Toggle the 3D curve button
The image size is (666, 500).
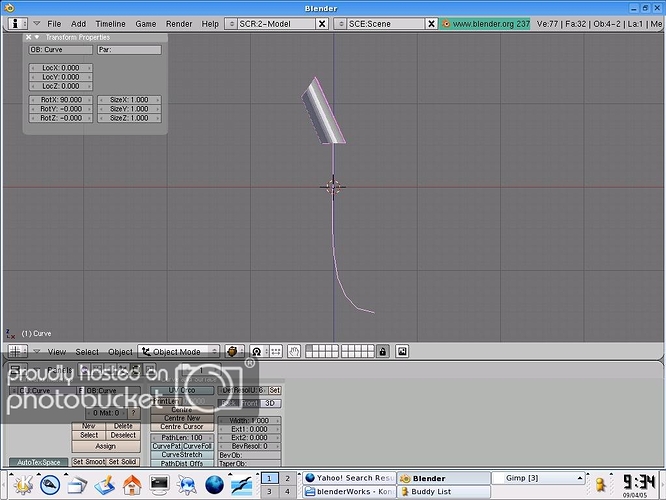pos(270,403)
